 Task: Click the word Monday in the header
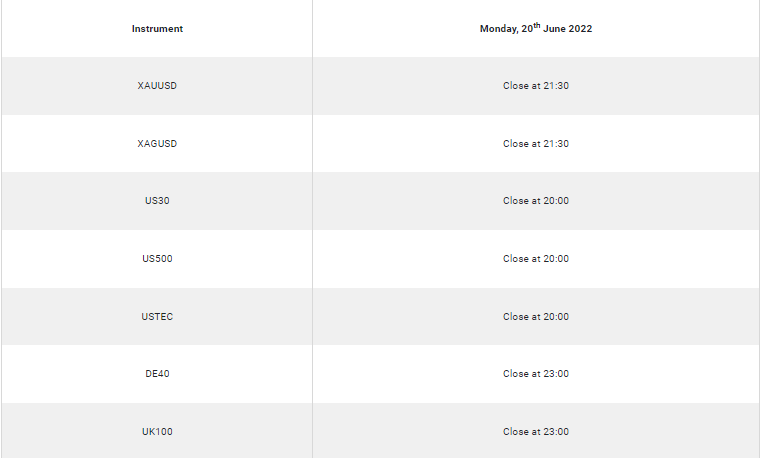click(499, 29)
